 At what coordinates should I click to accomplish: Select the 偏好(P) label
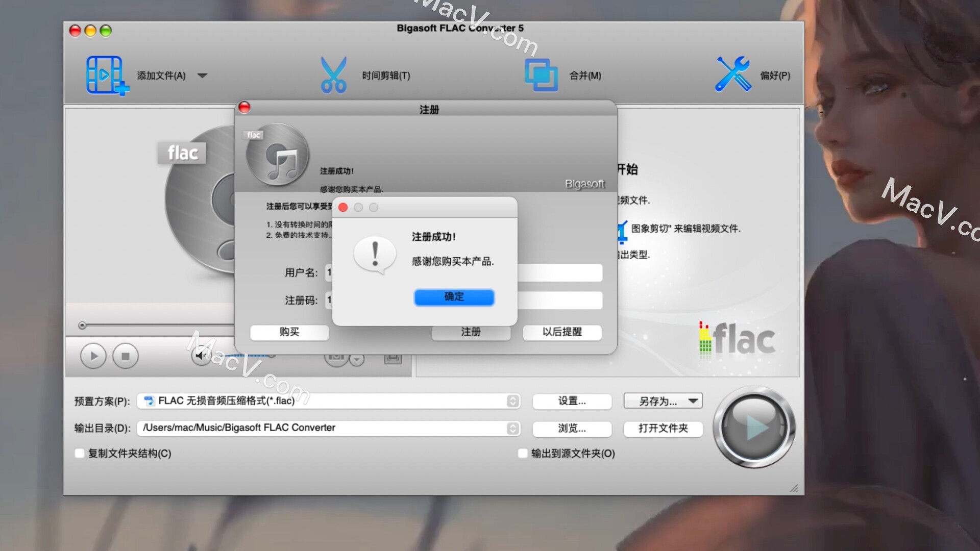(x=775, y=76)
